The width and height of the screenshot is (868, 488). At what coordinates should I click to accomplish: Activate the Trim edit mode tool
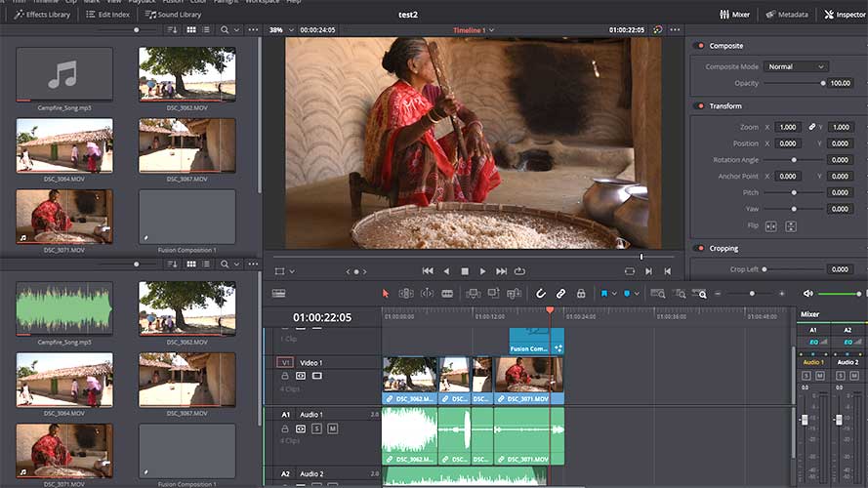click(406, 293)
